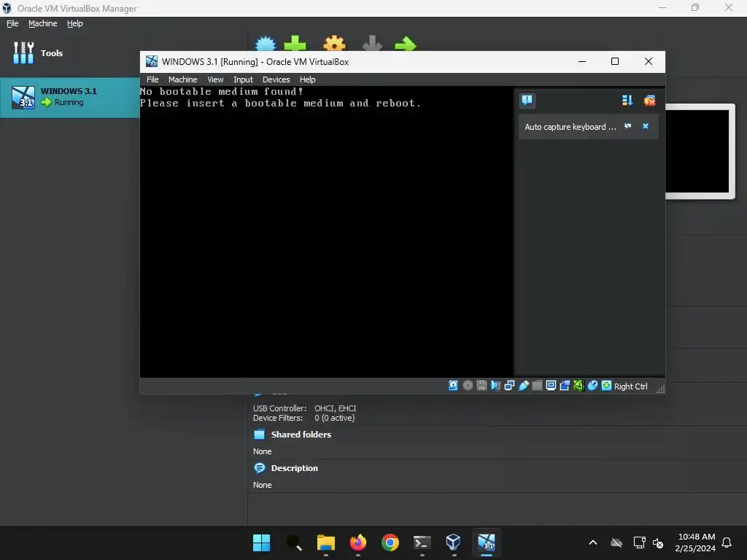Click the gray Discard arrow toolbar icon
Screen dimensions: 747x560
click(x=372, y=43)
